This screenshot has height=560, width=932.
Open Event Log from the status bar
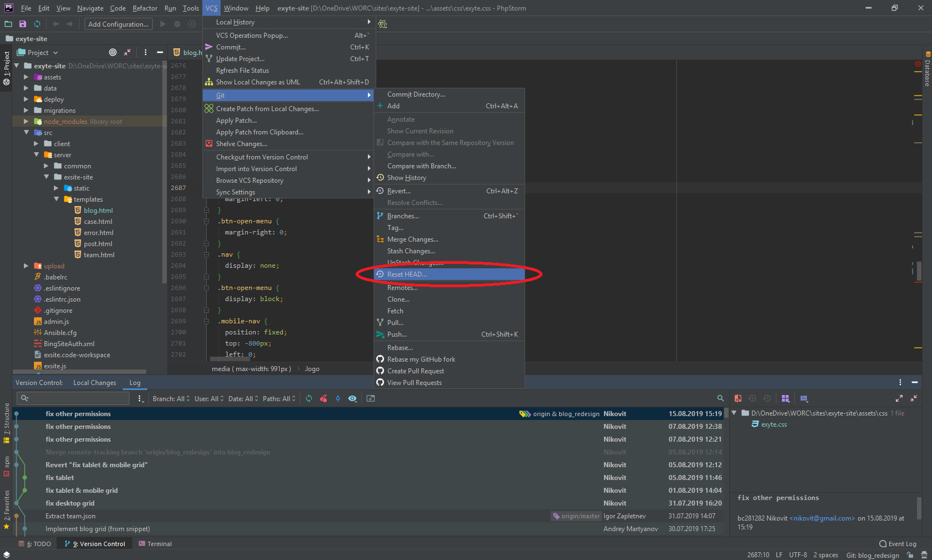[x=898, y=544]
